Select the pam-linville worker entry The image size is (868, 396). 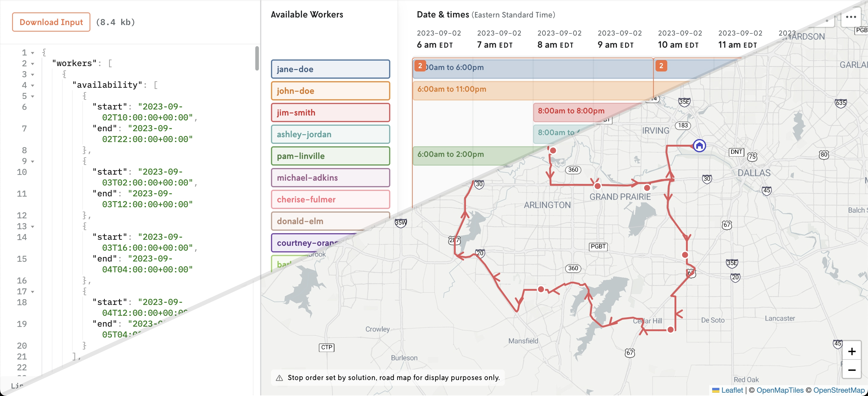tap(331, 156)
